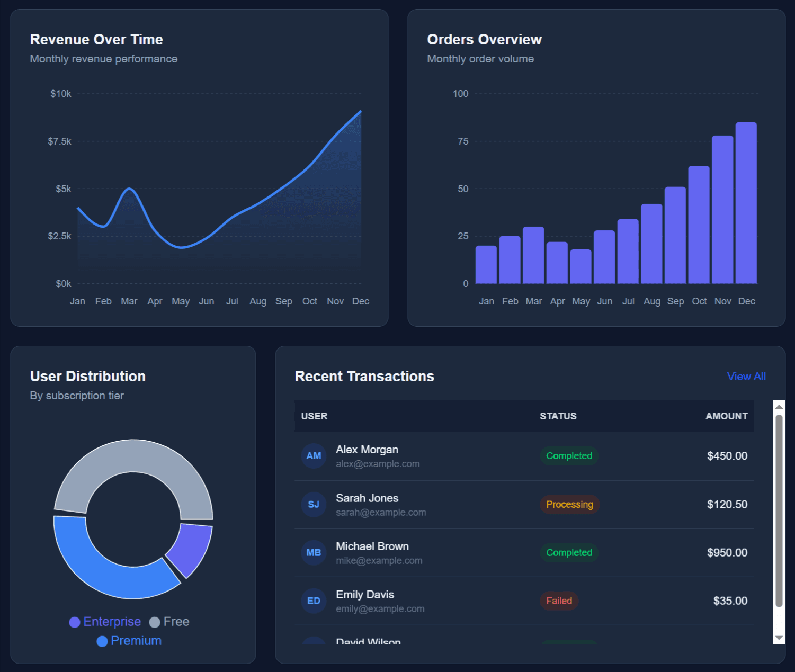Open View All transactions
This screenshot has height=672, width=795.
tap(746, 377)
